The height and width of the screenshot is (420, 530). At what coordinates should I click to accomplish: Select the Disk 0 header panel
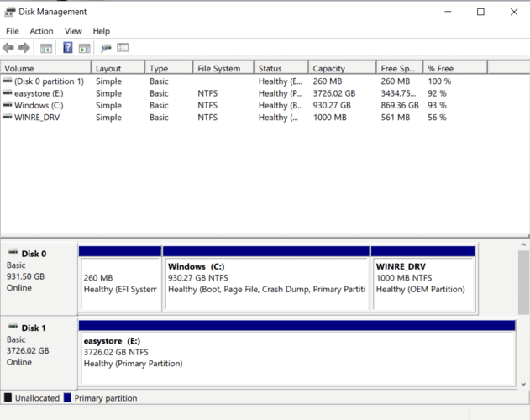click(39, 279)
